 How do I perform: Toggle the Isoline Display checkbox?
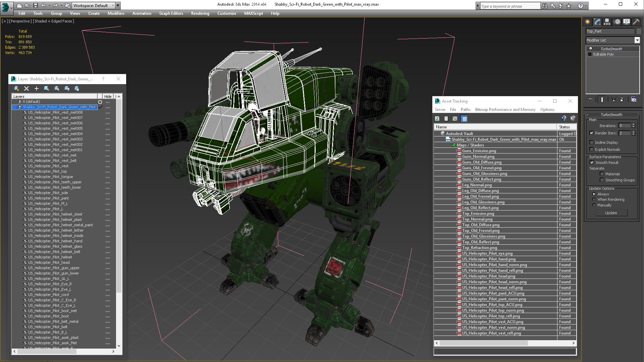[x=592, y=142]
